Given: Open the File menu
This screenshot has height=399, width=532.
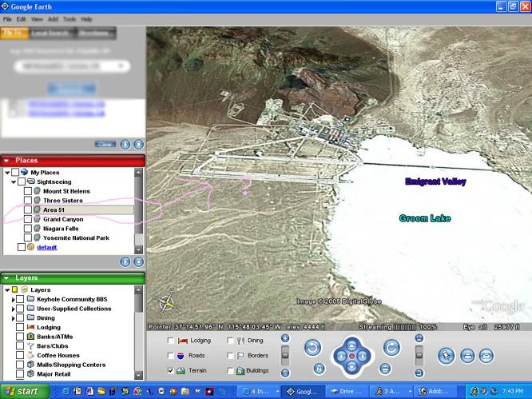Looking at the screenshot, I should click(x=7, y=19).
